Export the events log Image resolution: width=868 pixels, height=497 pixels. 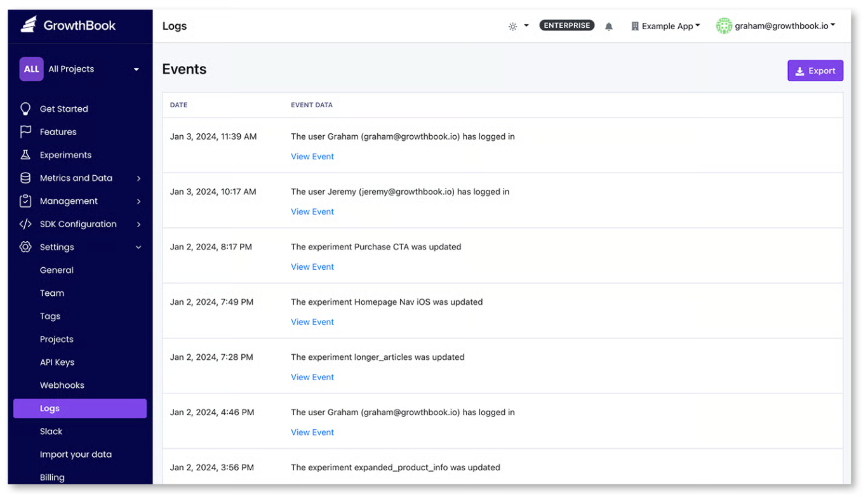pos(815,71)
